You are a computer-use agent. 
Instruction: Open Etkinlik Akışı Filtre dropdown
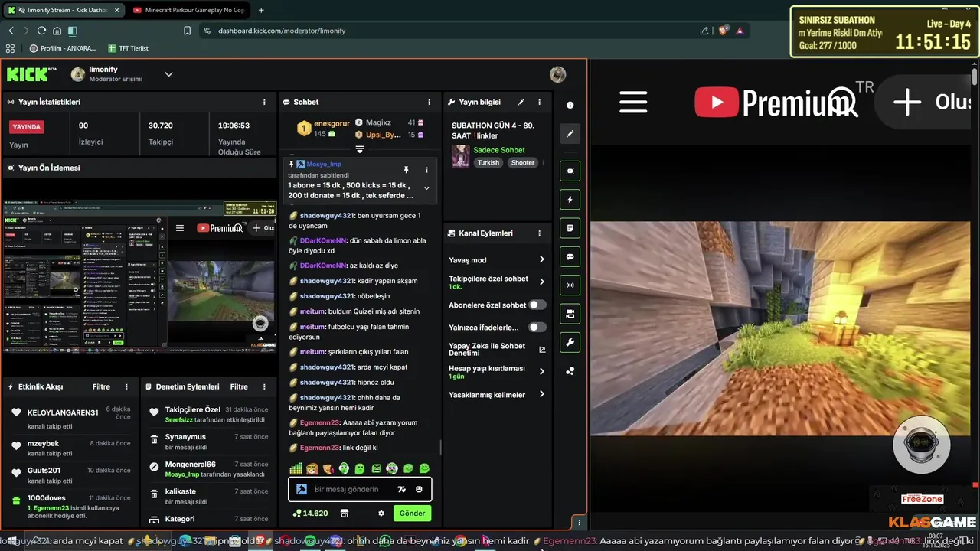(102, 386)
